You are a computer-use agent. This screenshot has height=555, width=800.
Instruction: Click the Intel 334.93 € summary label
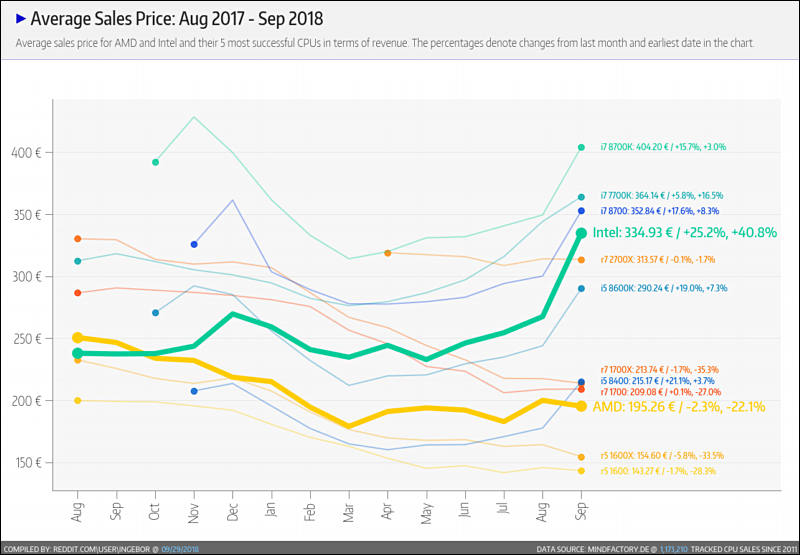click(x=685, y=233)
